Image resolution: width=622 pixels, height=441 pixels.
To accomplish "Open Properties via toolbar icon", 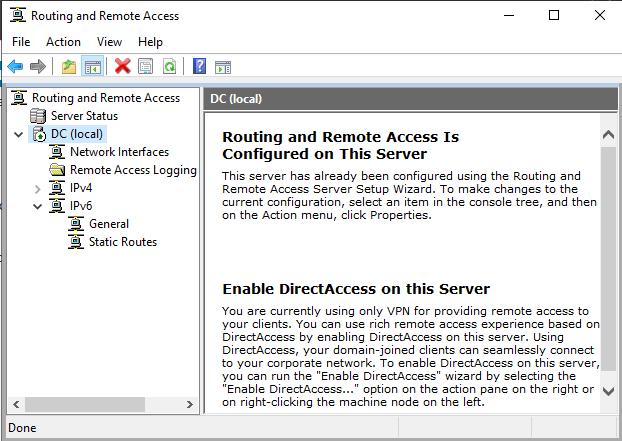I will [x=146, y=66].
